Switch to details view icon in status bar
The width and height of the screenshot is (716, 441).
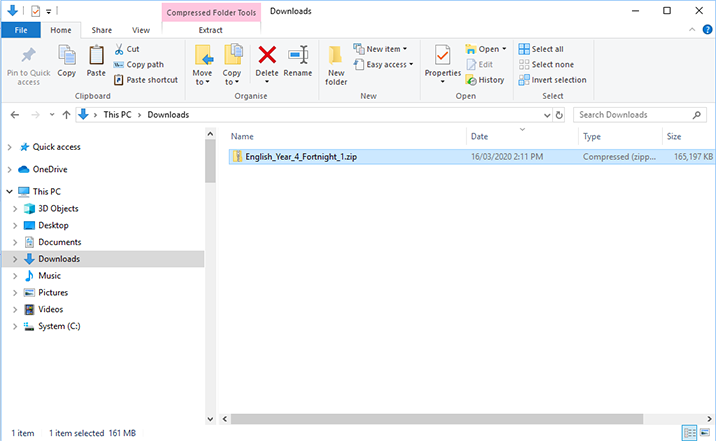click(688, 432)
